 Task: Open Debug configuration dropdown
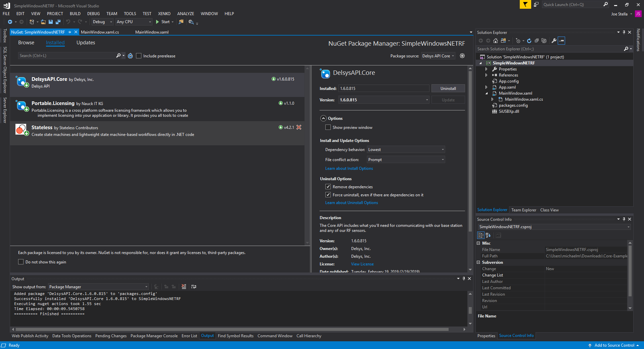pyautogui.click(x=102, y=22)
